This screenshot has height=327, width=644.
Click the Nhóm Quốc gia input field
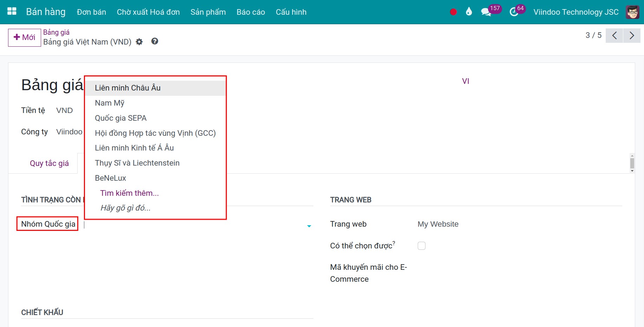point(193,225)
